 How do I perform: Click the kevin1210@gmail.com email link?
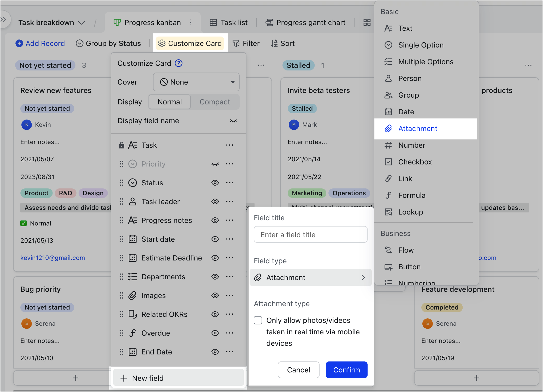[x=52, y=258]
